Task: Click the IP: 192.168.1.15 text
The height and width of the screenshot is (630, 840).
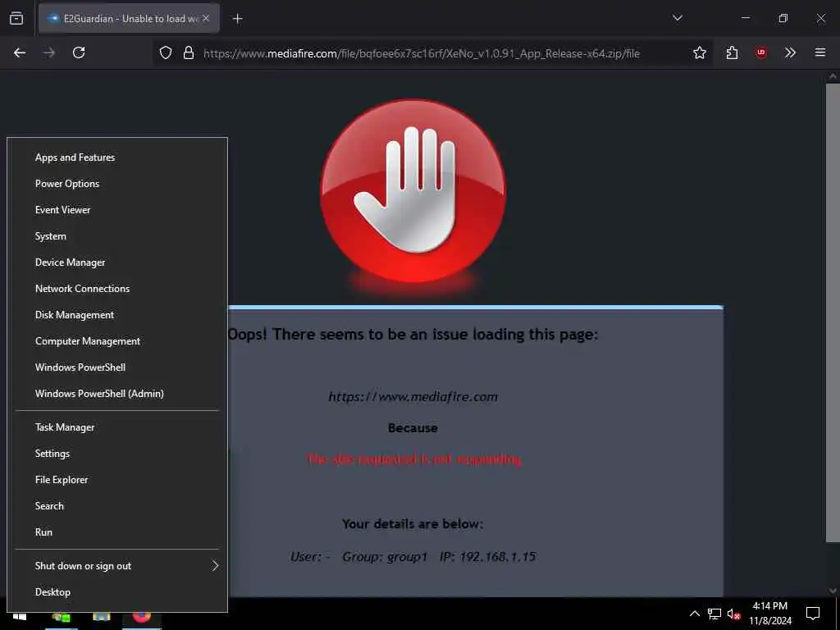Action: pyautogui.click(x=487, y=557)
